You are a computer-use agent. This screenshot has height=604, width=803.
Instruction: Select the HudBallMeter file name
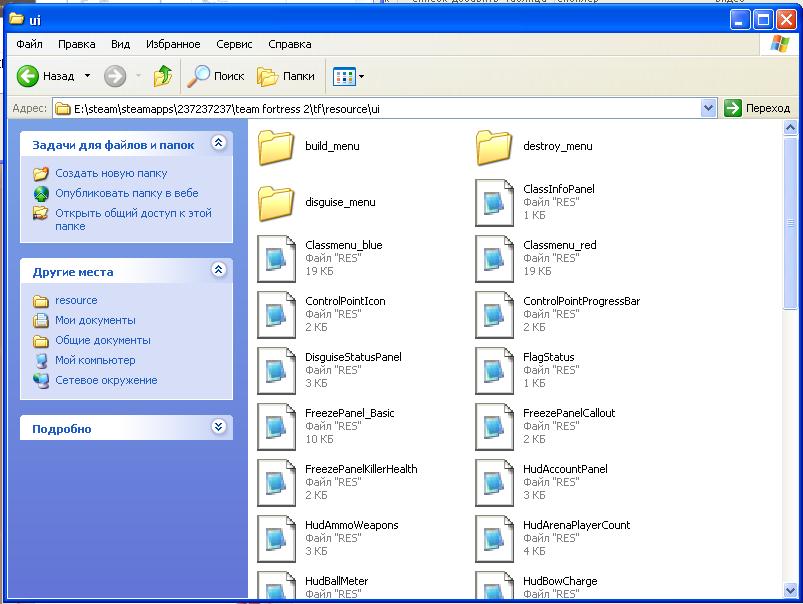tap(336, 581)
